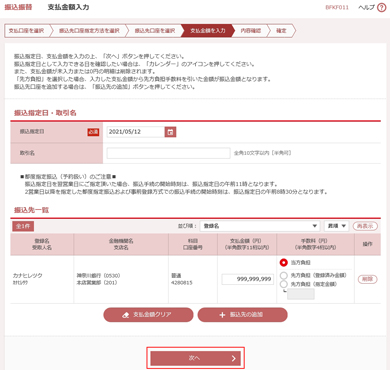Go to step 支払口座を選択

(27, 31)
